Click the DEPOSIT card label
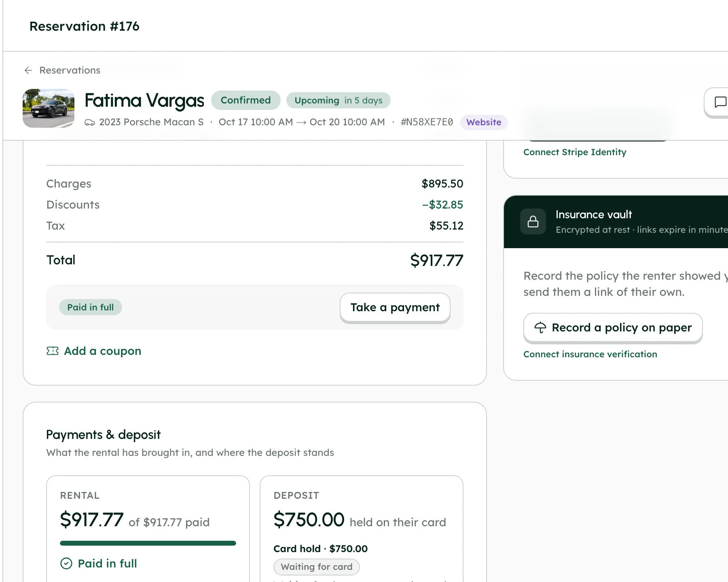This screenshot has width=728, height=582. point(296,496)
